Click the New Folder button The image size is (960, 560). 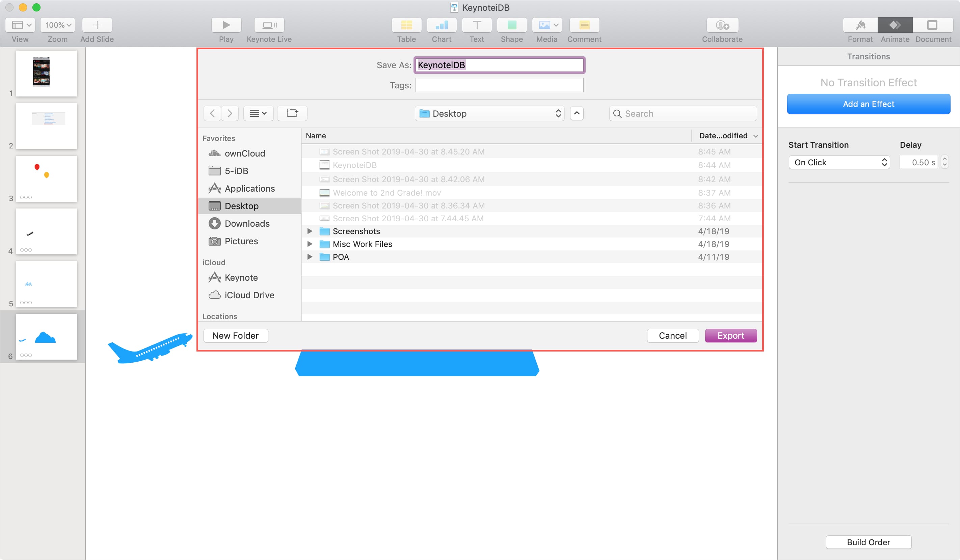click(x=236, y=335)
